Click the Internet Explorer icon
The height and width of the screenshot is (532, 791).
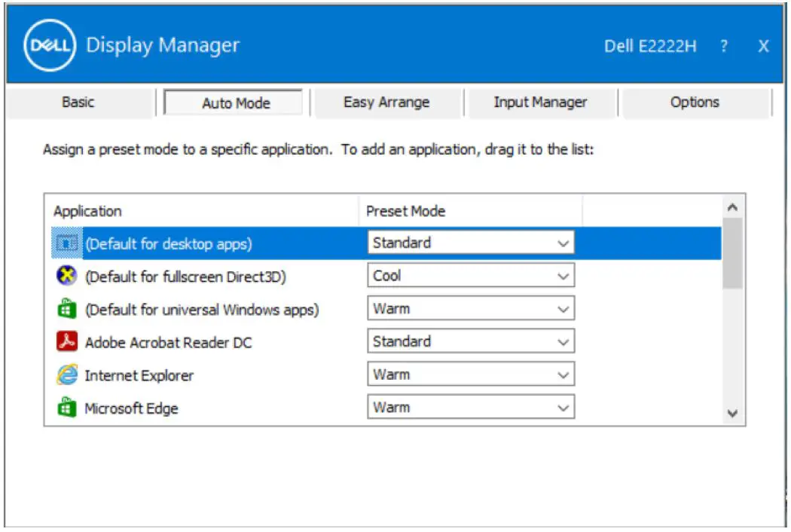click(68, 375)
